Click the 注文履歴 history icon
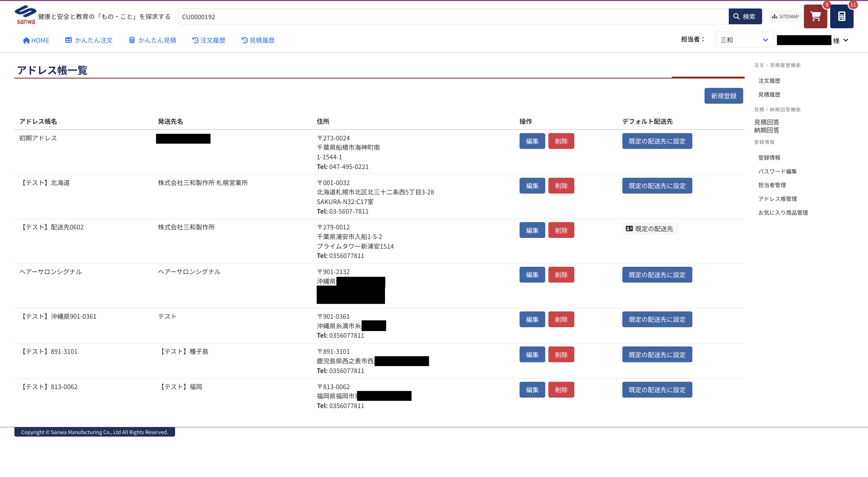This screenshot has height=477, width=868. pyautogui.click(x=195, y=40)
